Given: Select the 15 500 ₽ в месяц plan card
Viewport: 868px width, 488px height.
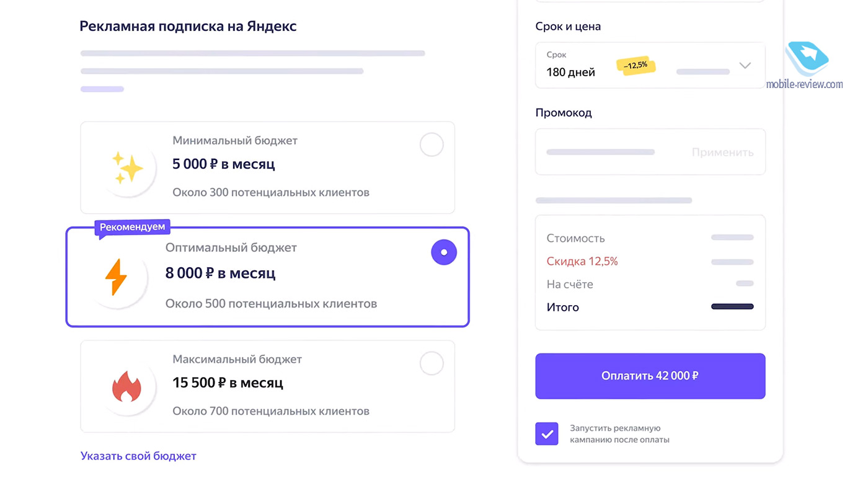Looking at the screenshot, I should coord(268,386).
